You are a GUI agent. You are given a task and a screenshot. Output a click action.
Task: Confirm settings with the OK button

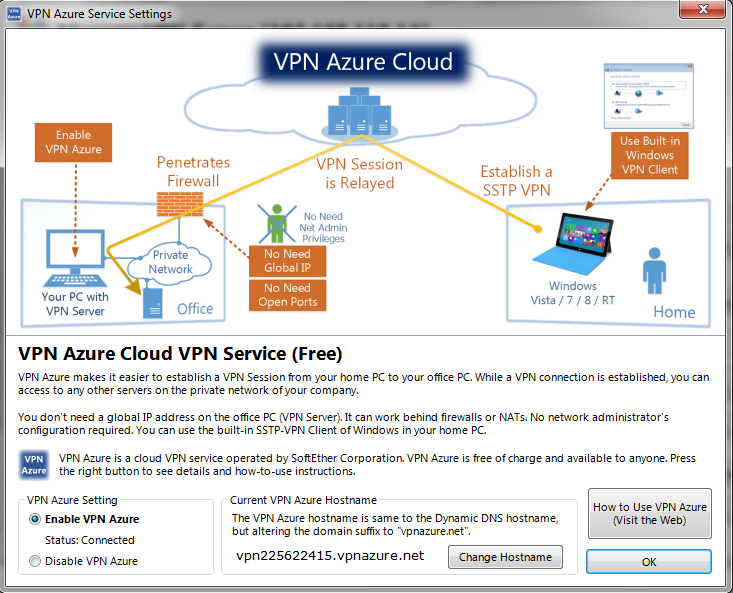click(649, 561)
